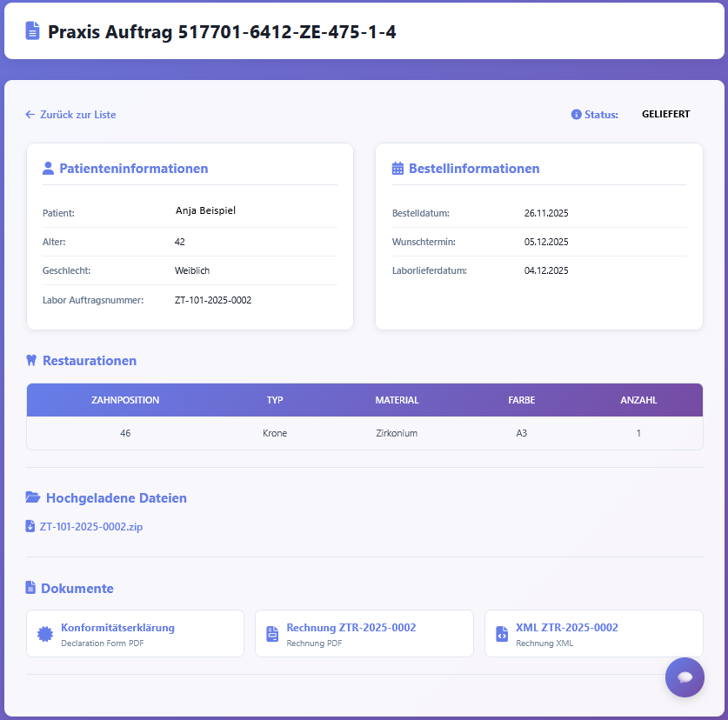The width and height of the screenshot is (728, 720).
Task: Click the document icon beside Dokumente
Action: coord(31,588)
